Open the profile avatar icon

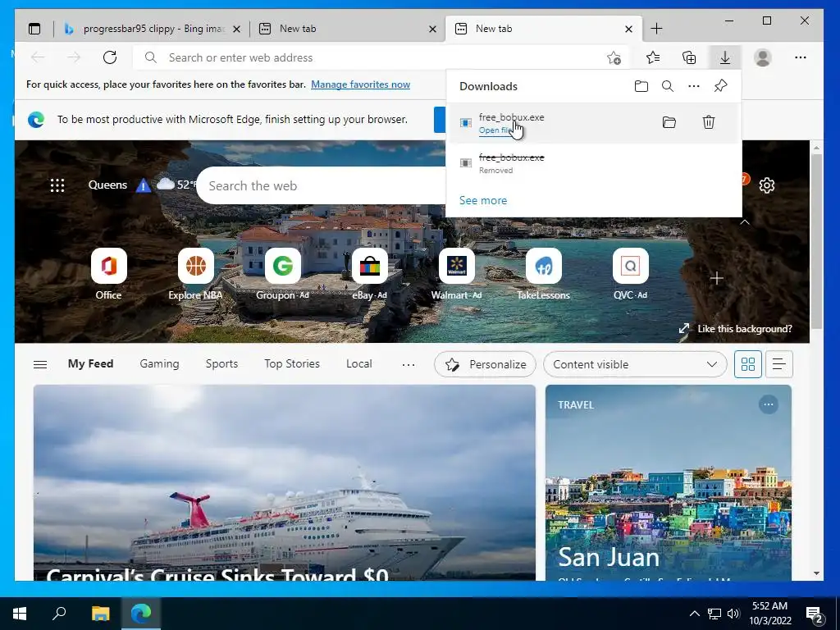click(x=762, y=57)
